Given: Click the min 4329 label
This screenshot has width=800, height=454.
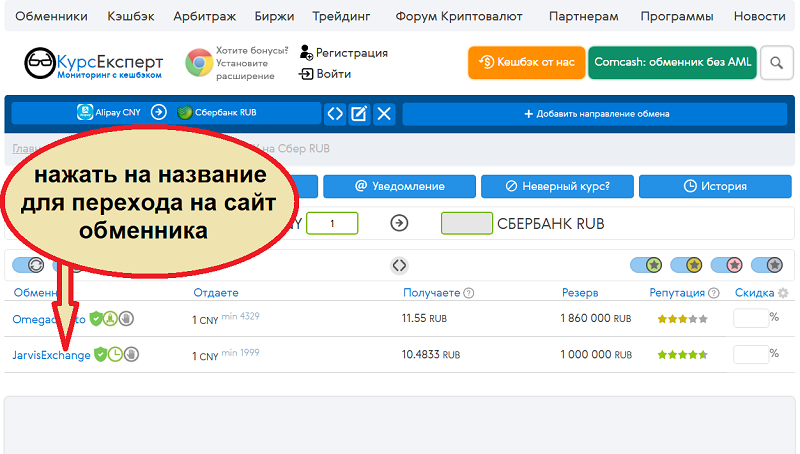Looking at the screenshot, I should (x=240, y=316).
